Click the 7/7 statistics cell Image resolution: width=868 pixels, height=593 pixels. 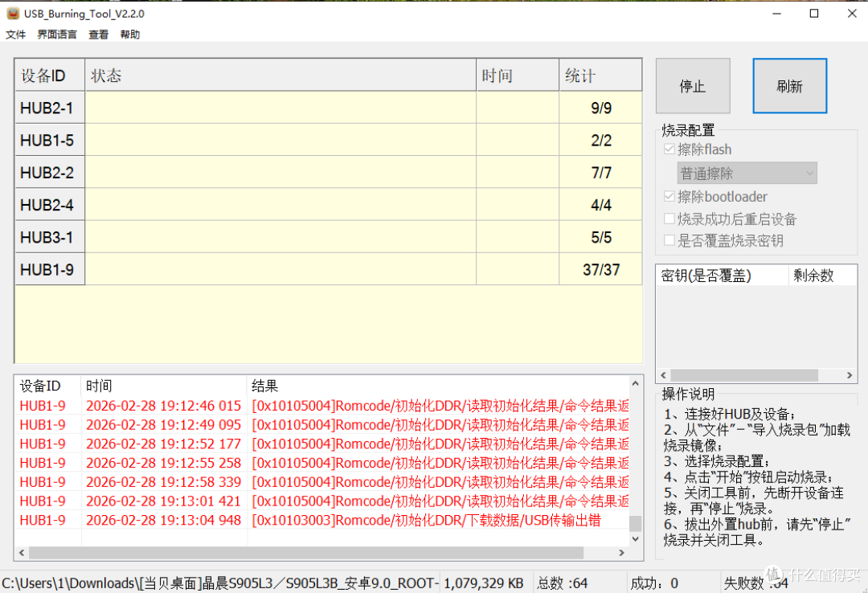click(x=600, y=172)
